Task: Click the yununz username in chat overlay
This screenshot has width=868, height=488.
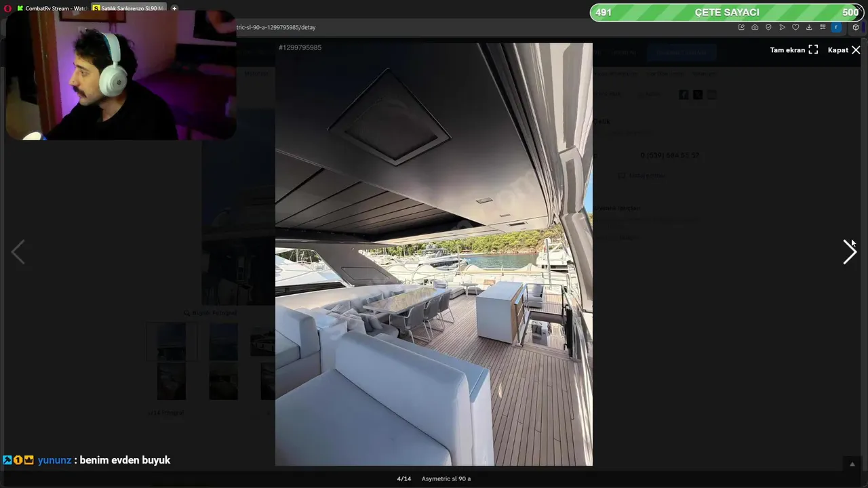Action: [54, 460]
